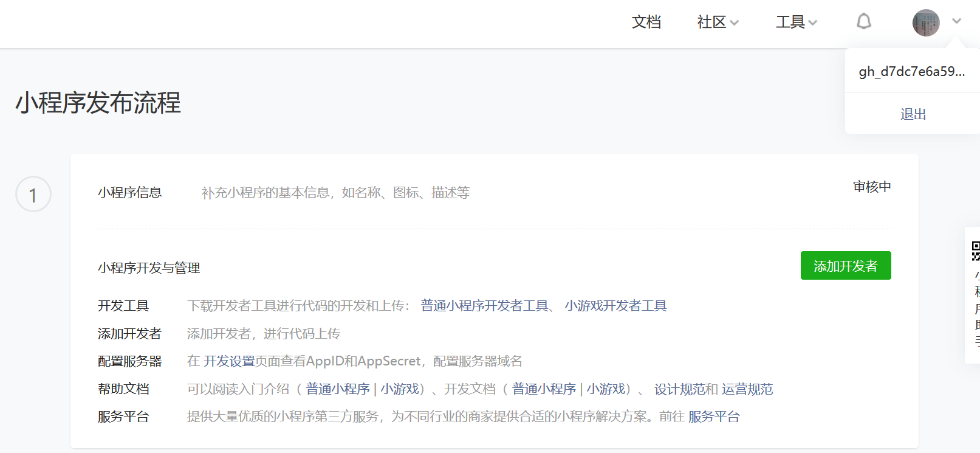Click the 审核中 status text
980x453 pixels.
pos(872,187)
